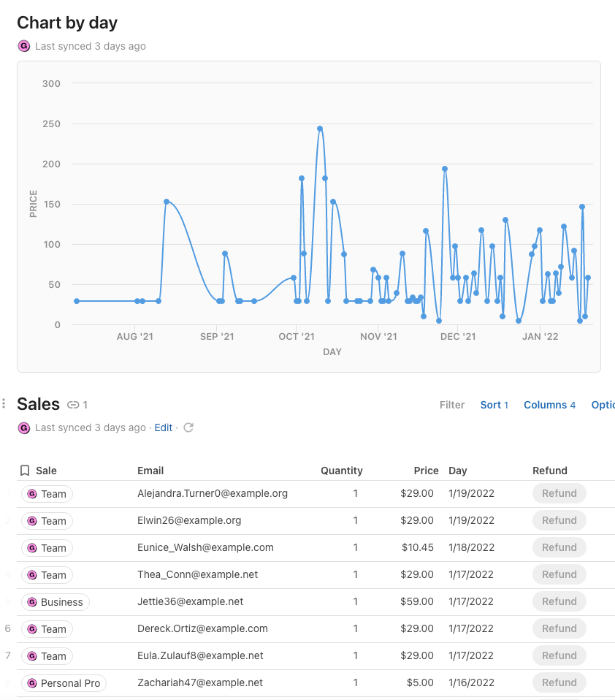The width and height of the screenshot is (615, 700).
Task: Click the Gumroad icon in the Personal Pro chip
Action: [x=32, y=683]
